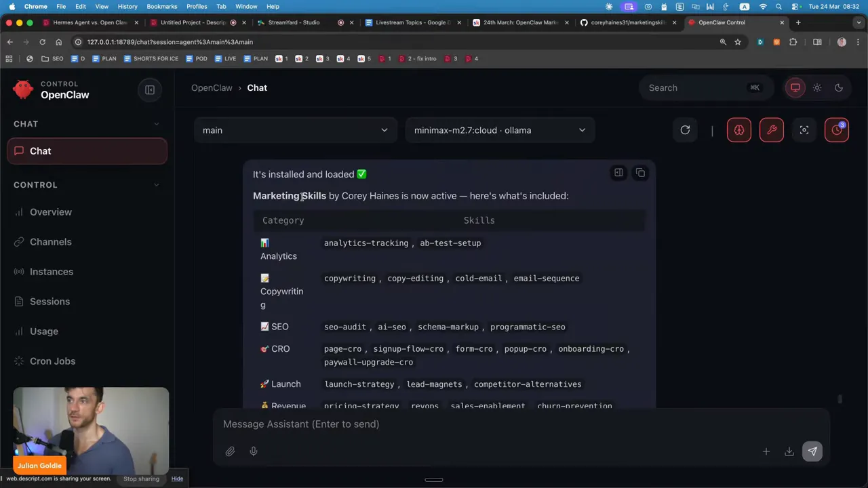Click the paperclip attach file icon
The image size is (868, 488).
pyautogui.click(x=230, y=451)
